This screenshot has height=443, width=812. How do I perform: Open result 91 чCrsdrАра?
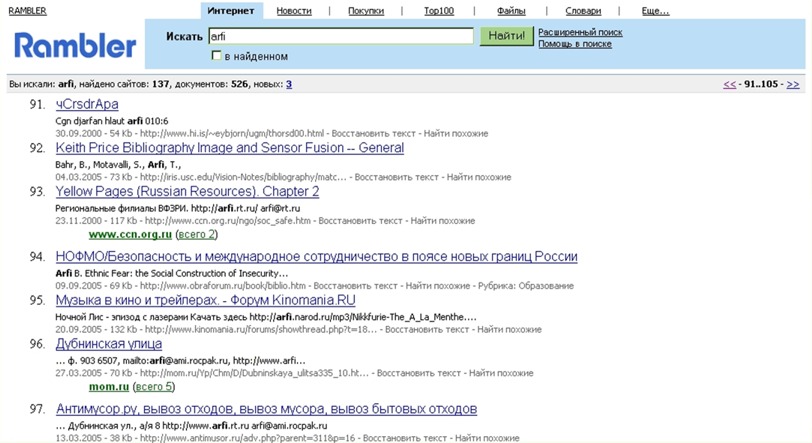point(87,104)
